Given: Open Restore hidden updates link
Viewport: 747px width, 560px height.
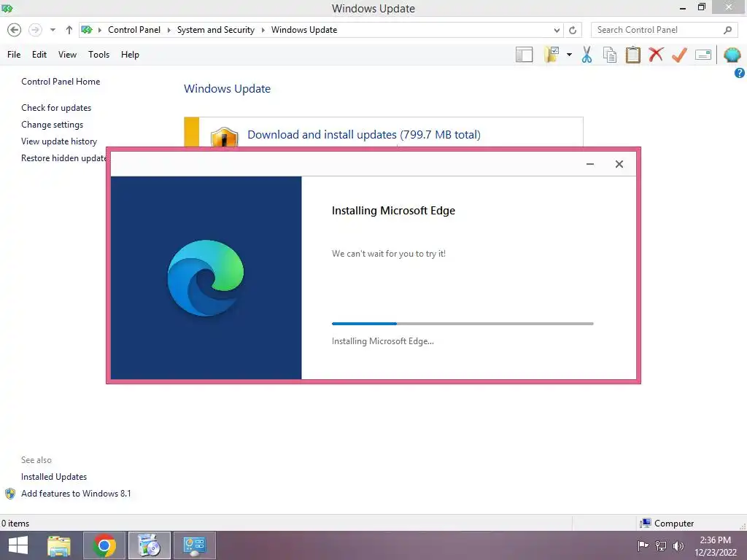Looking at the screenshot, I should (63, 157).
